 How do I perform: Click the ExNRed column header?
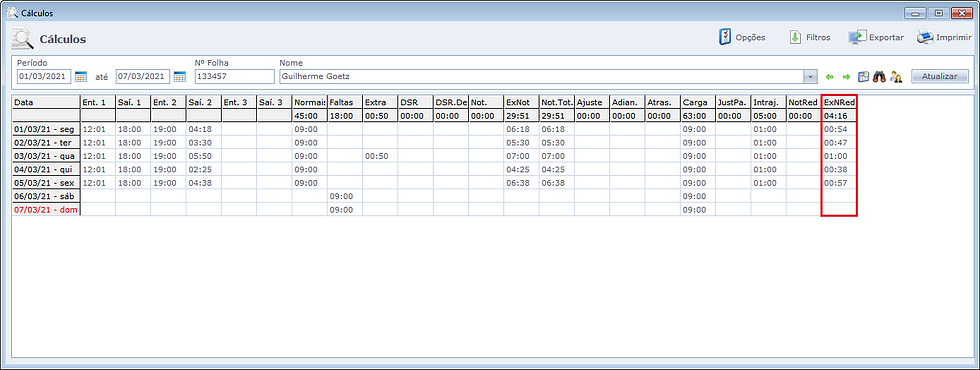tap(839, 102)
